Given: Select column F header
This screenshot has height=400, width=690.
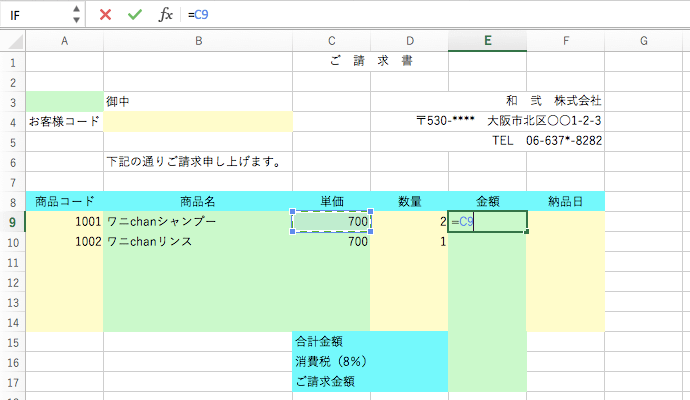Looking at the screenshot, I should (x=565, y=41).
